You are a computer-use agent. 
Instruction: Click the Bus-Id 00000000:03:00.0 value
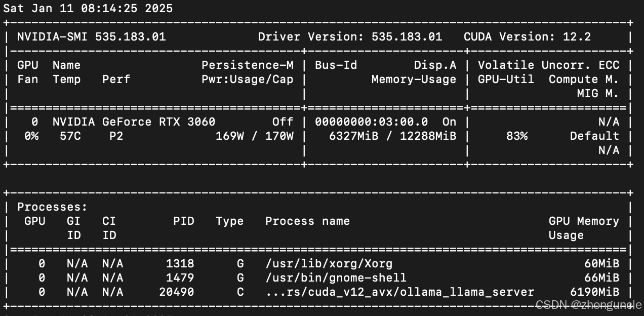pos(371,122)
